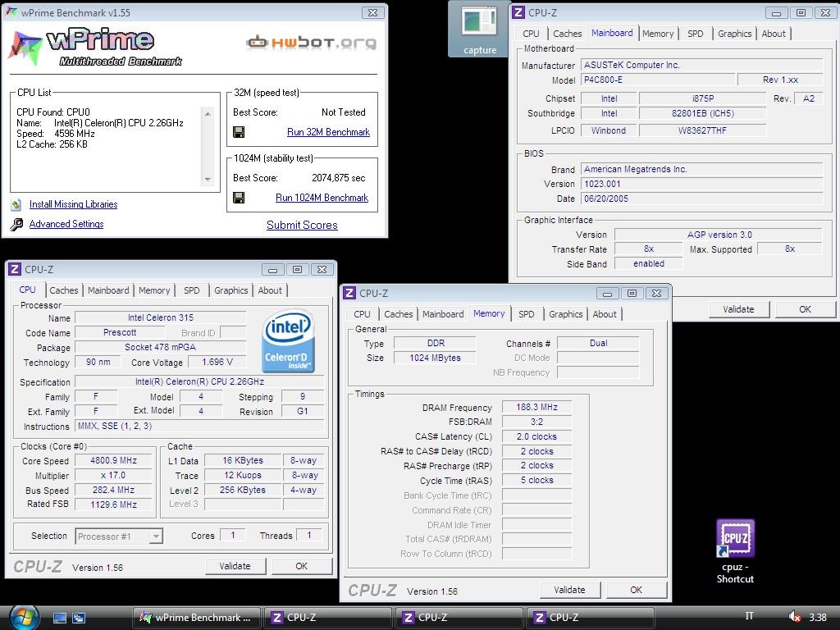The image size is (840, 630).
Task: Click the HWBOT.org logo in wPrime
Action: tap(311, 43)
